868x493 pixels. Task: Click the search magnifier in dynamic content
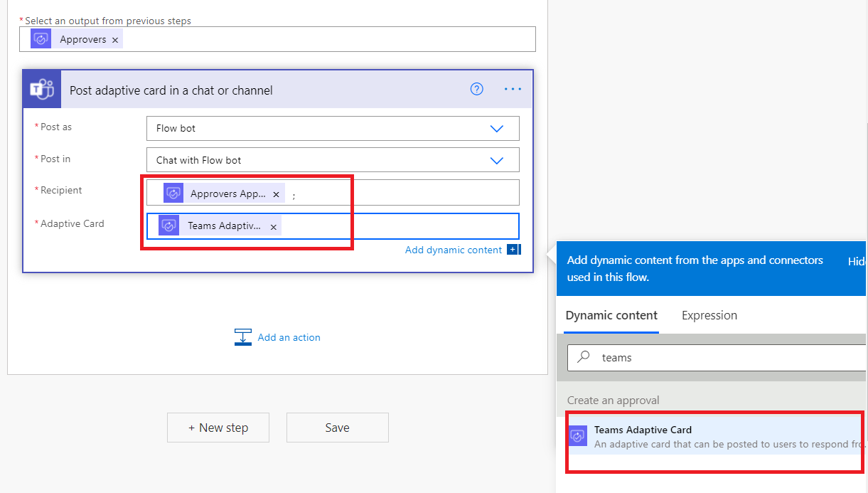point(584,357)
